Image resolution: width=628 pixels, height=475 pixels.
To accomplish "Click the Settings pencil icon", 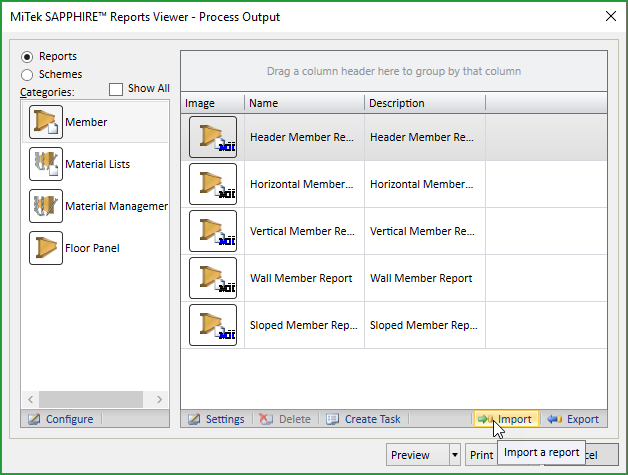I will (194, 419).
